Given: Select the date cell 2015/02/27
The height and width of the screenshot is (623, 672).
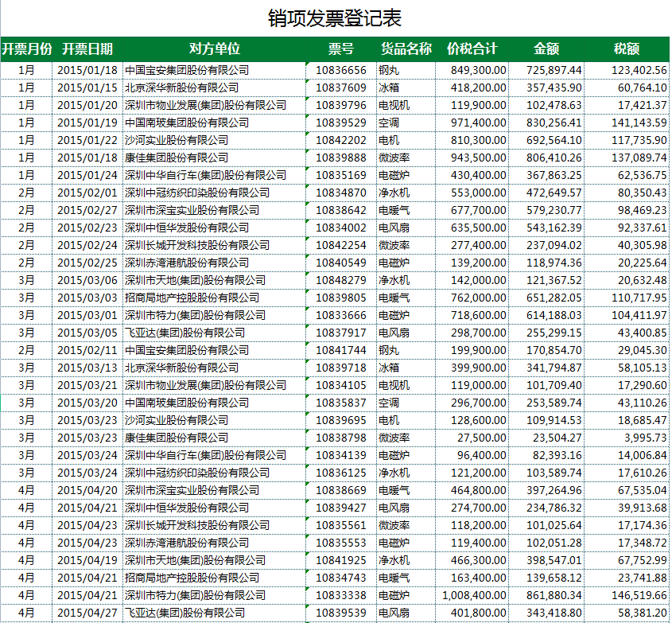Looking at the screenshot, I should tap(87, 210).
